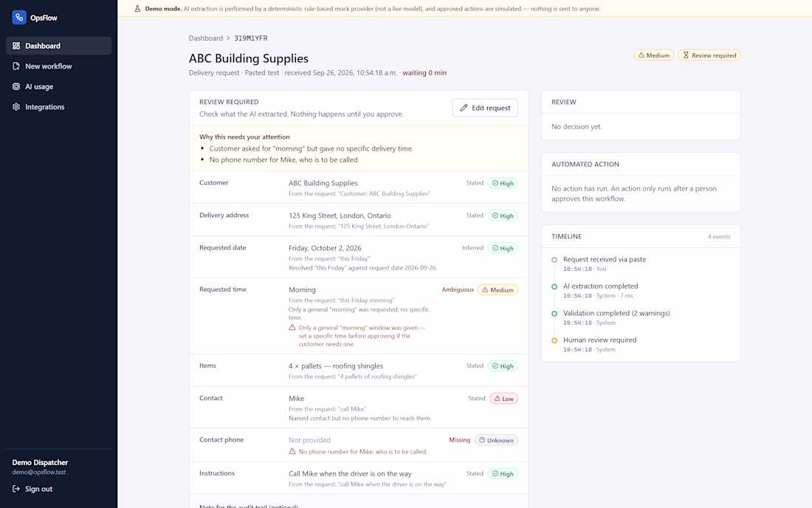Click the AI usage chip icon

click(x=16, y=86)
